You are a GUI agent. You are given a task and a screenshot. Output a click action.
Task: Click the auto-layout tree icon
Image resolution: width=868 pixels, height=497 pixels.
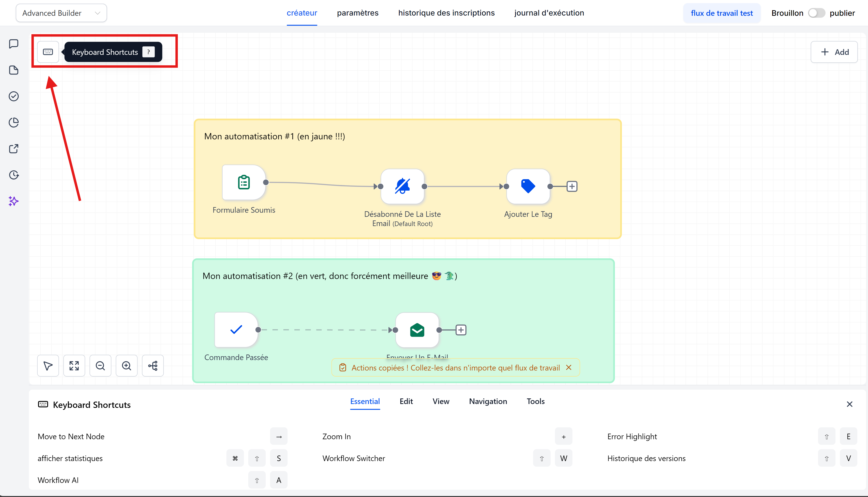coord(153,366)
